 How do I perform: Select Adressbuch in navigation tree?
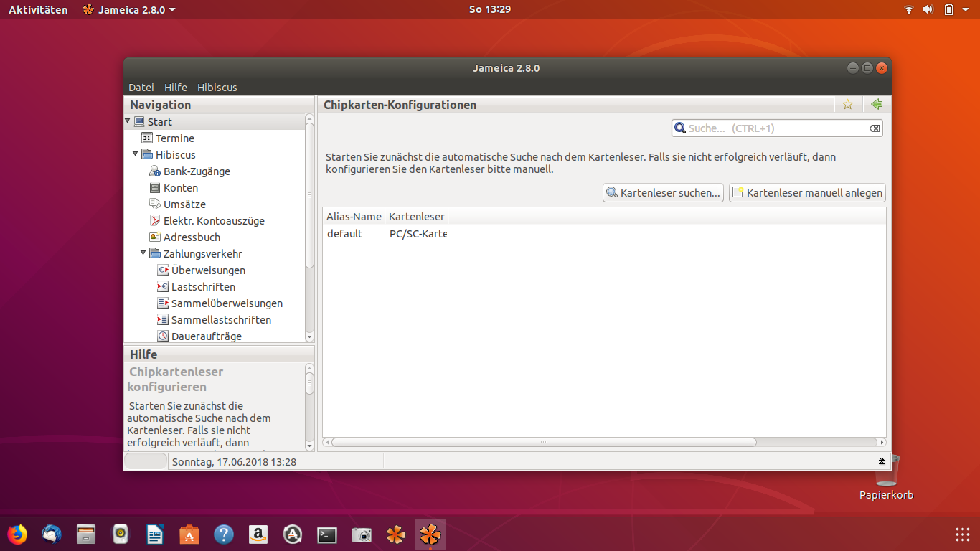point(192,237)
